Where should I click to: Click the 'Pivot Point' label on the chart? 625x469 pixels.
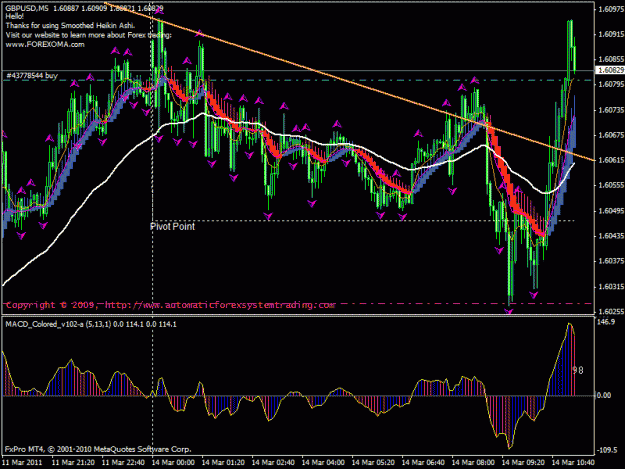point(172,227)
